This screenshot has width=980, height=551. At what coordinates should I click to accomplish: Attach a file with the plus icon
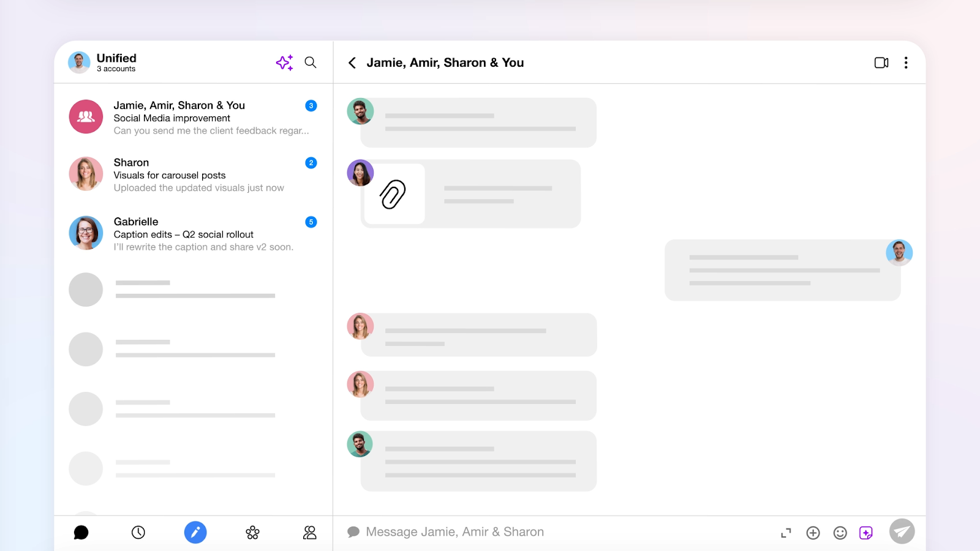coord(813,533)
